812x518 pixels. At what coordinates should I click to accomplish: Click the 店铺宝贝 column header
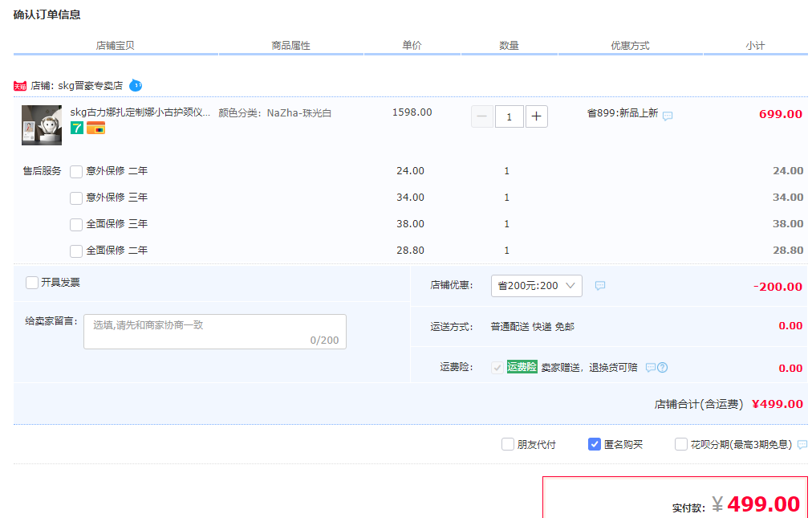(115, 46)
